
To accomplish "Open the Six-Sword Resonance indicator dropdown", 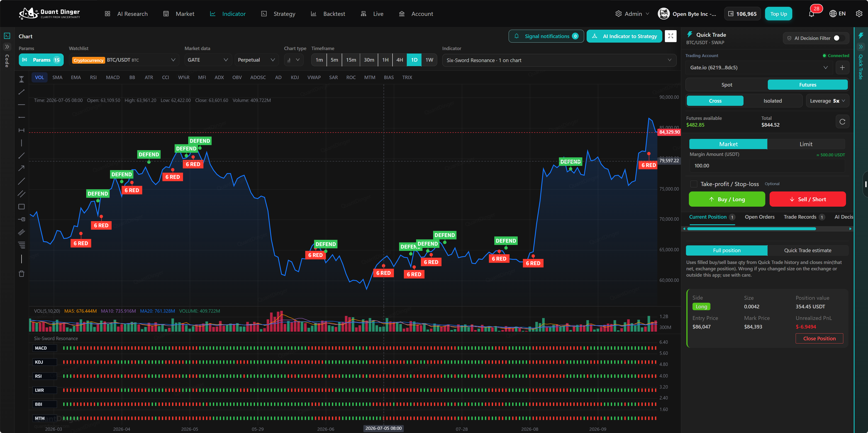I will pos(559,60).
